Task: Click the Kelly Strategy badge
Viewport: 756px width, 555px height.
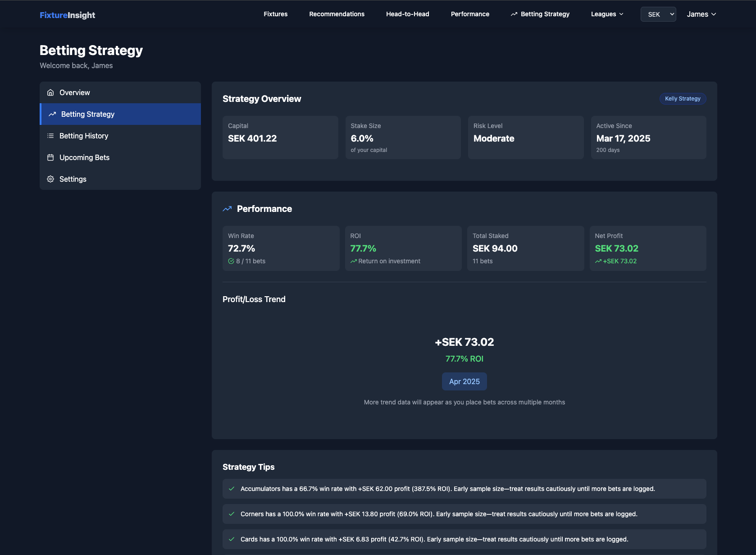Action: click(683, 99)
